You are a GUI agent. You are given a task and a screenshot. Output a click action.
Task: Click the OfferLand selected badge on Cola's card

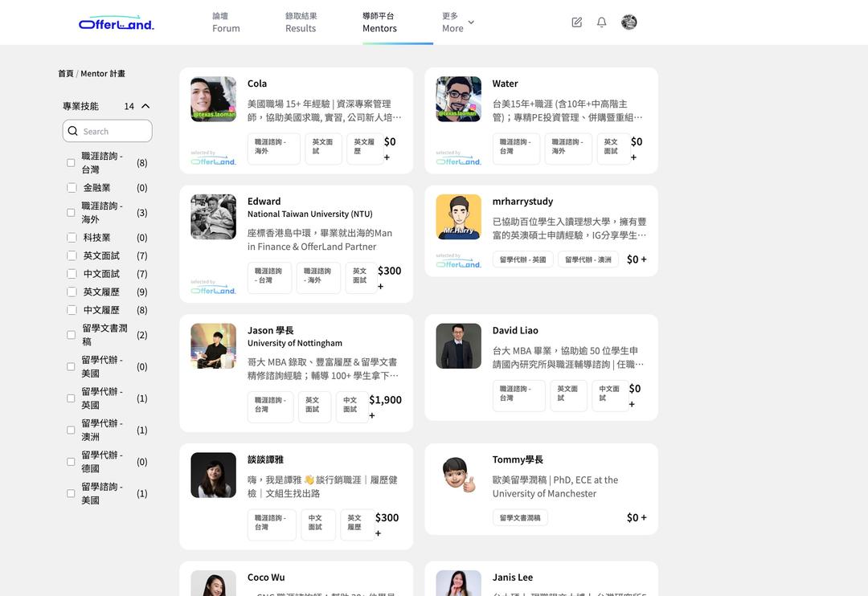[x=213, y=157]
